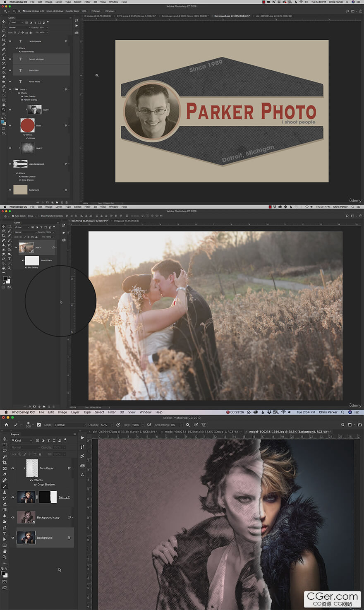Open the Actions play panel icon in the model window
The image size is (364, 610).
click(x=82, y=437)
